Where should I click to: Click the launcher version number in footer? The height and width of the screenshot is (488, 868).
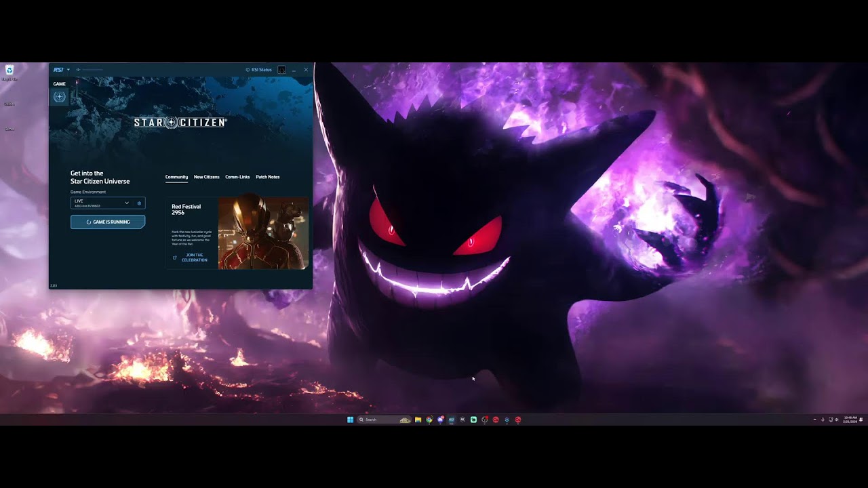(x=54, y=285)
